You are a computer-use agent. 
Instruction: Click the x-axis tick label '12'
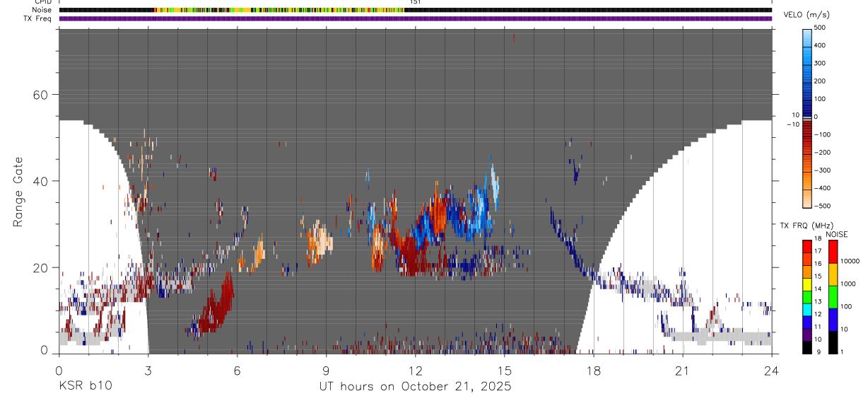[x=415, y=371]
